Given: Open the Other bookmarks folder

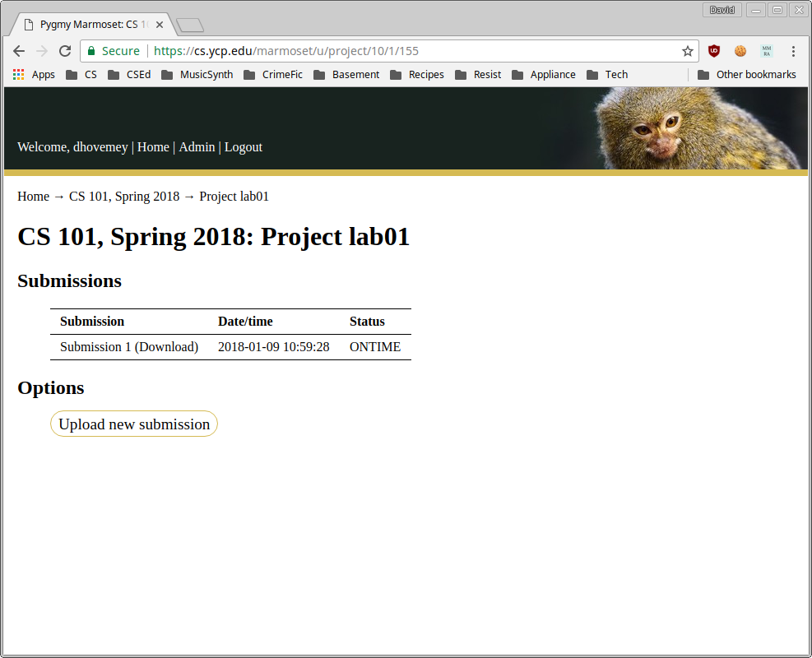Looking at the screenshot, I should tap(747, 75).
